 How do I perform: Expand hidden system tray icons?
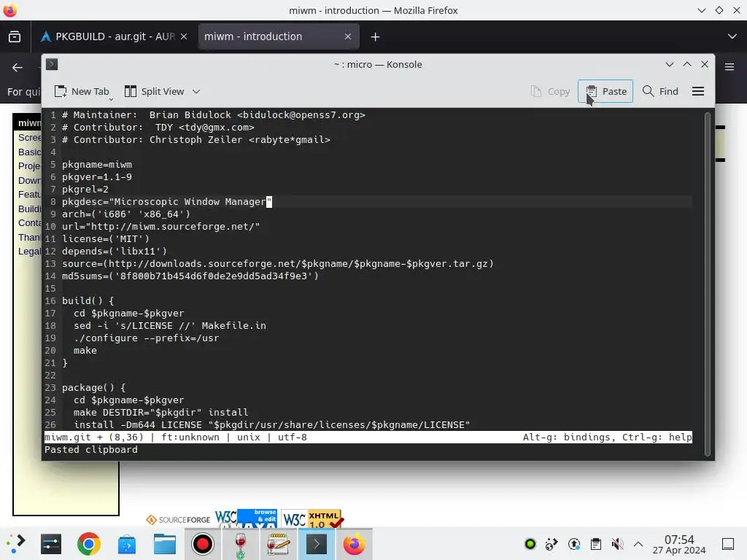click(638, 544)
